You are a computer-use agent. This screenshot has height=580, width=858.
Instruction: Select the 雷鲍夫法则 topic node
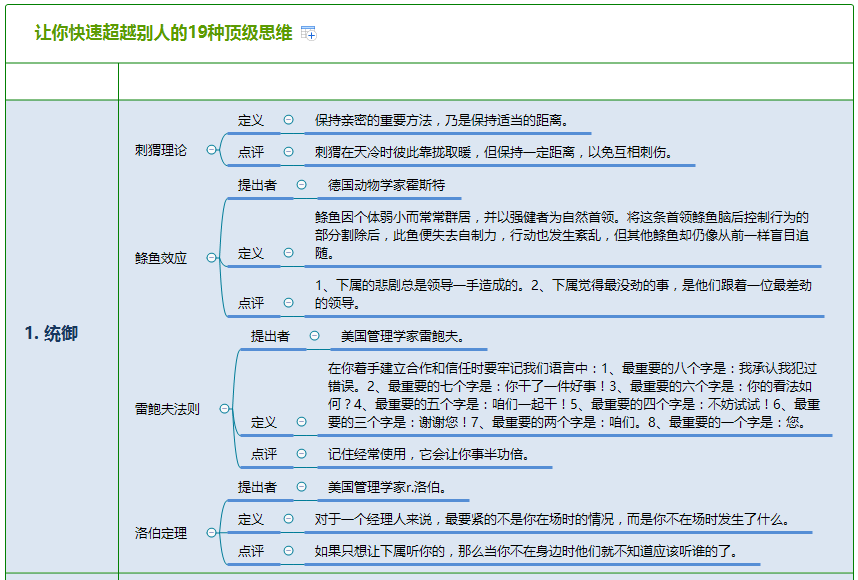coord(167,409)
